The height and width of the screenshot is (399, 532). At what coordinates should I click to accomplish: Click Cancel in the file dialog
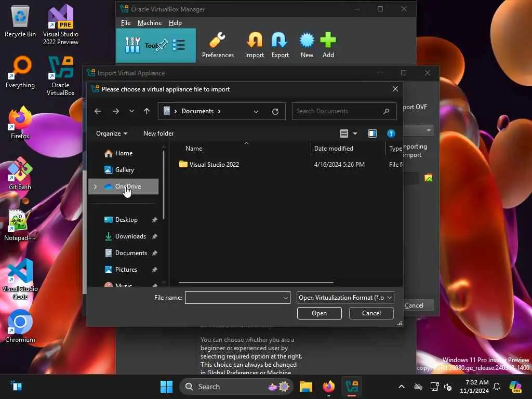[371, 313]
